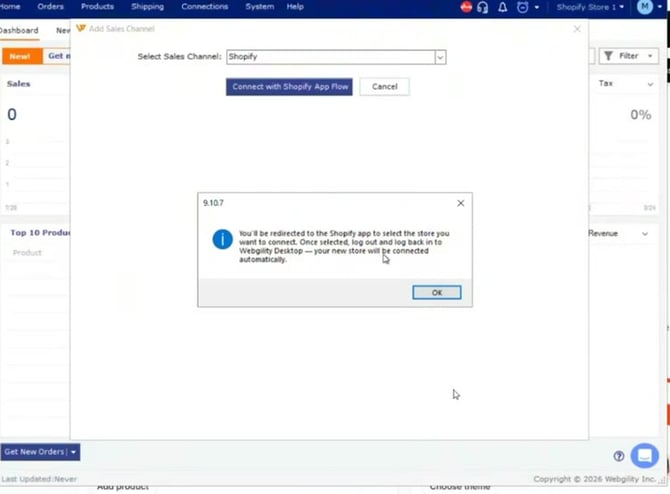Close the 9.10.7 message dialog

pos(461,203)
